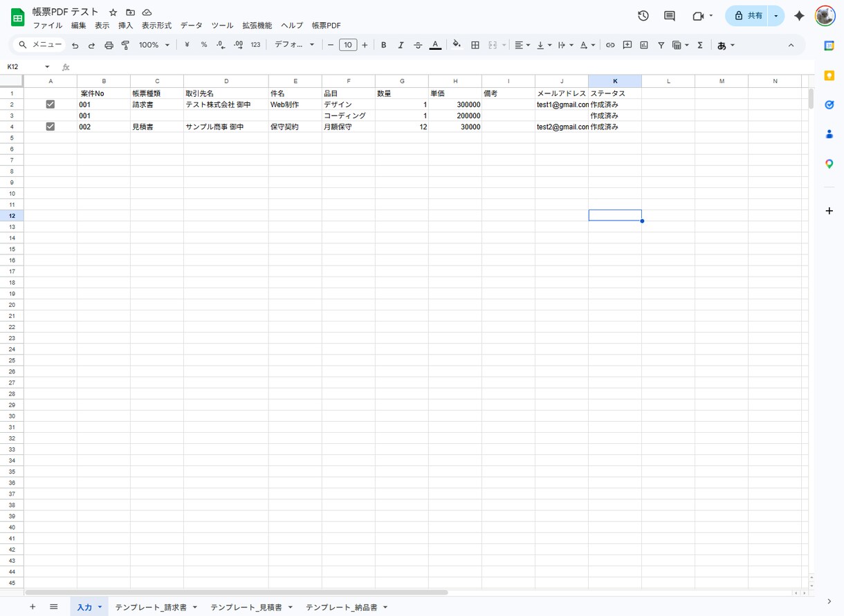This screenshot has height=616, width=844.
Task: Toggle italic formatting
Action: pos(401,45)
